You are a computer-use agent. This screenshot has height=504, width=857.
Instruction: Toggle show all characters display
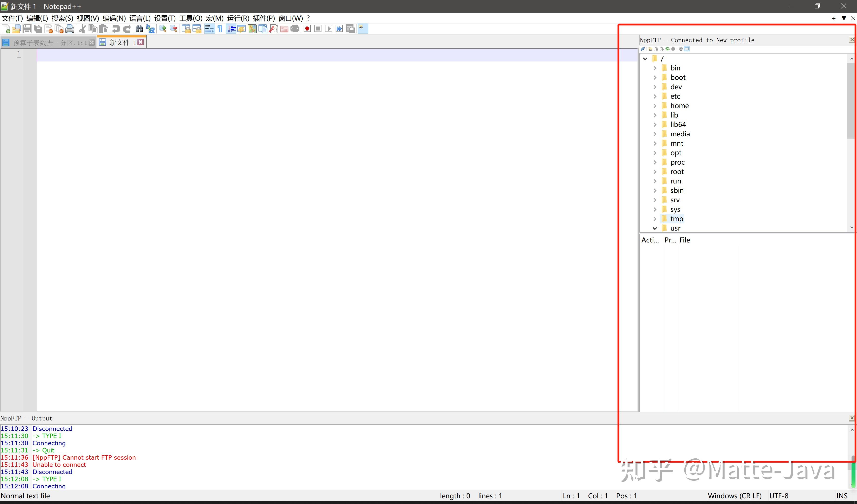220,29
